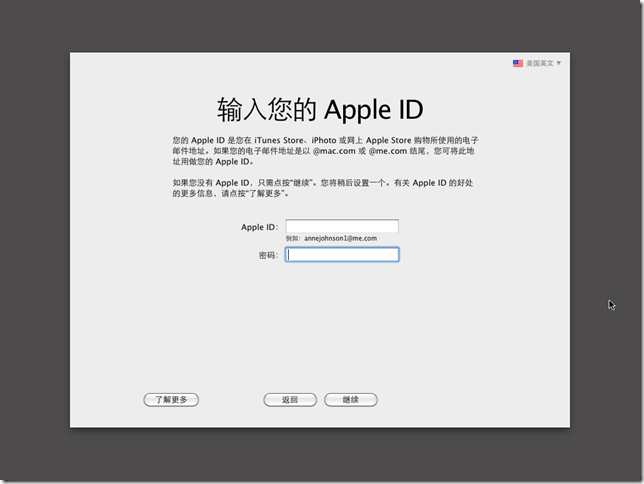Click the 输入您的 Apple ID heading

[x=320, y=110]
